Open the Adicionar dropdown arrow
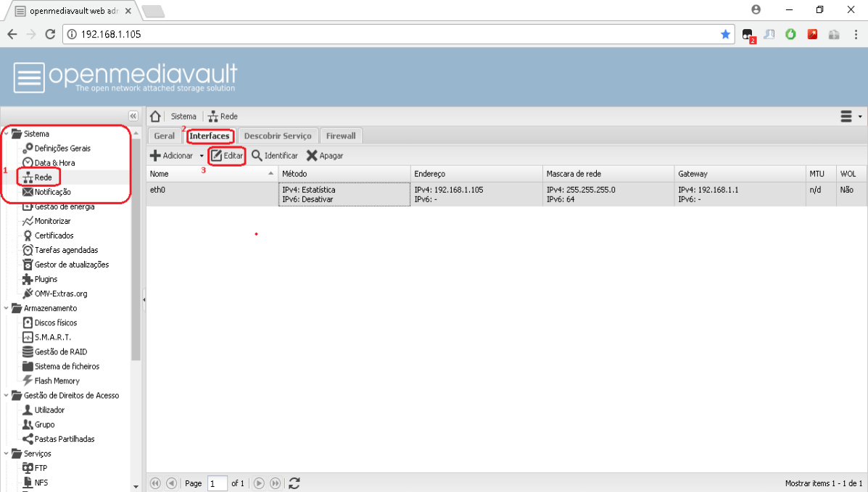Viewport: 868px width, 492px height. (x=202, y=156)
